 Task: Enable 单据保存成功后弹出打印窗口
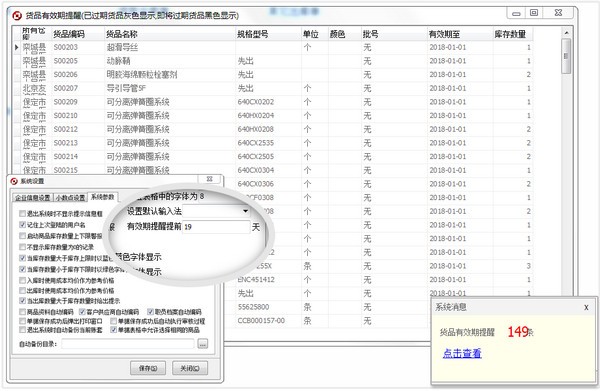(x=23, y=321)
